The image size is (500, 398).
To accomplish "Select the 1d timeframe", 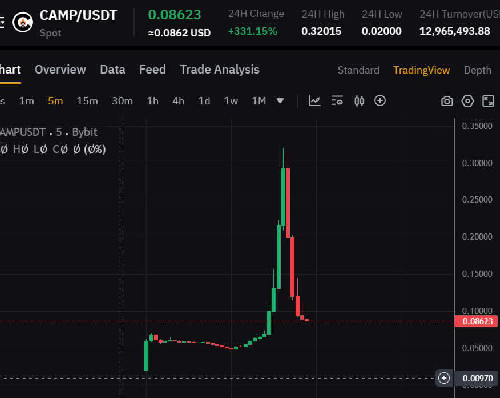I will [204, 101].
